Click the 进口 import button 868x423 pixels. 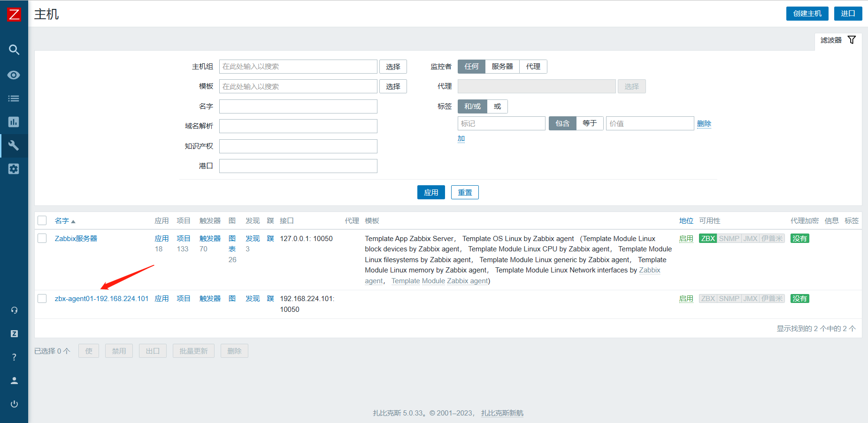pos(848,14)
